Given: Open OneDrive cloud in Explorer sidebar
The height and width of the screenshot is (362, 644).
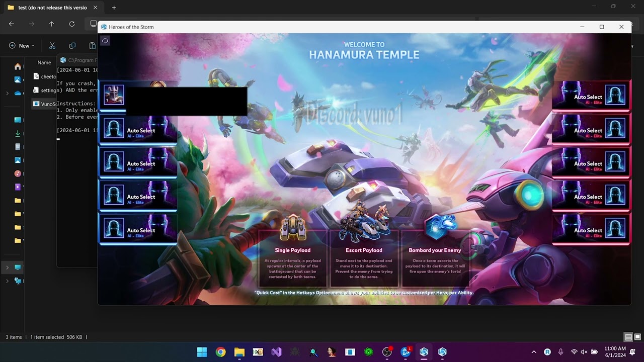Looking at the screenshot, I should (18, 93).
